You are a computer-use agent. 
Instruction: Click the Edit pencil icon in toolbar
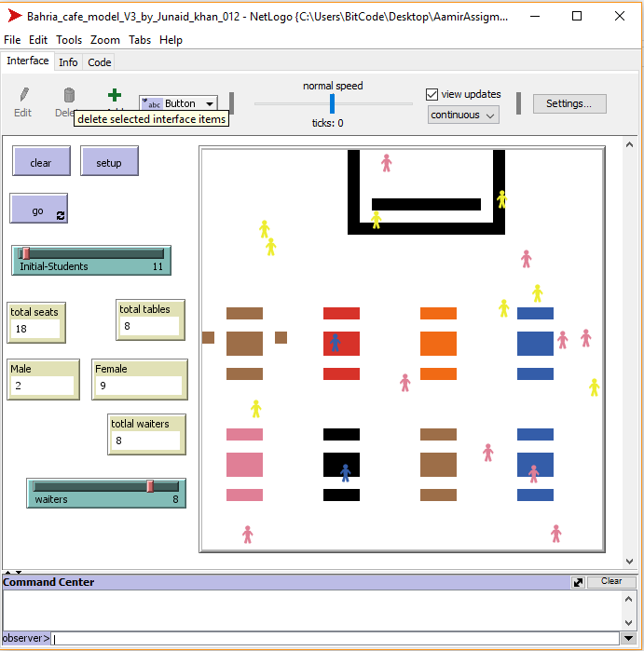click(x=23, y=95)
